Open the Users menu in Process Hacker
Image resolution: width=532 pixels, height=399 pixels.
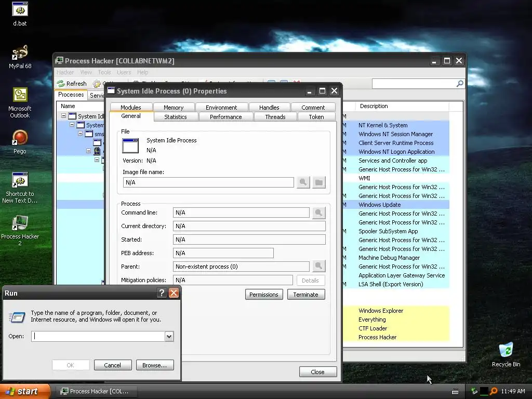pos(124,72)
